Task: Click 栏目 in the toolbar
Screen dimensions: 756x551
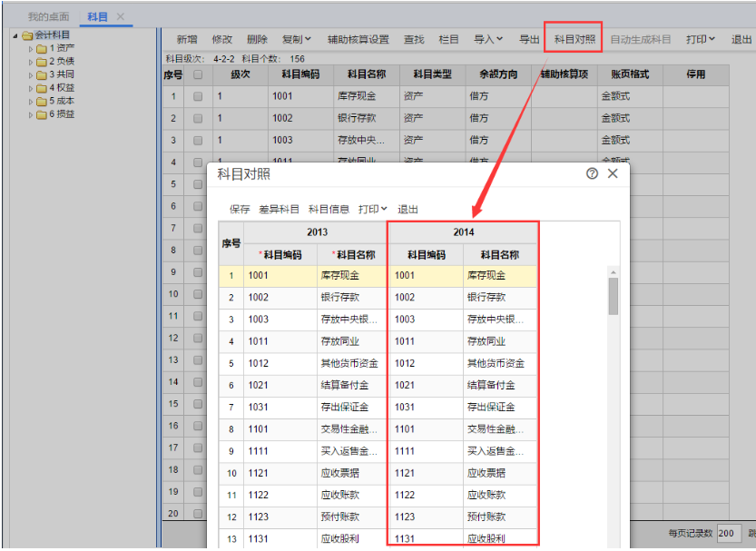Action: 448,39
